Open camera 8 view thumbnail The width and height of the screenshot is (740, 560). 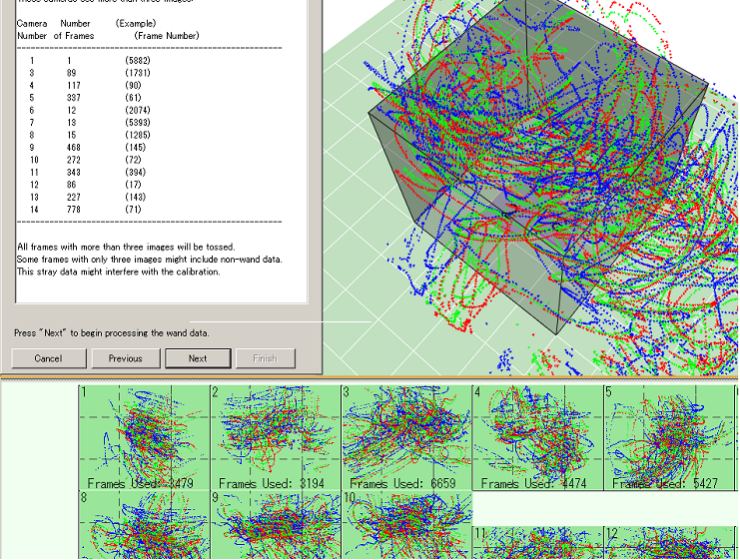pos(144,525)
